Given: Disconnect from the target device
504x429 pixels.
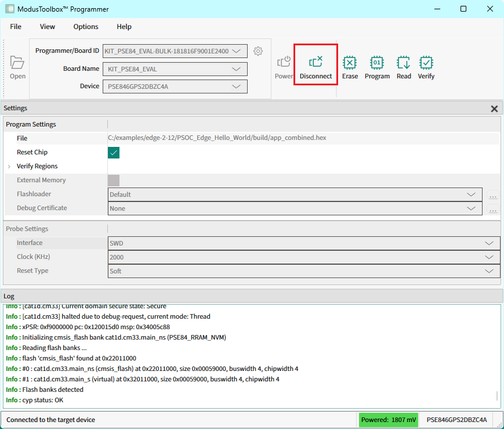Looking at the screenshot, I should point(316,63).
